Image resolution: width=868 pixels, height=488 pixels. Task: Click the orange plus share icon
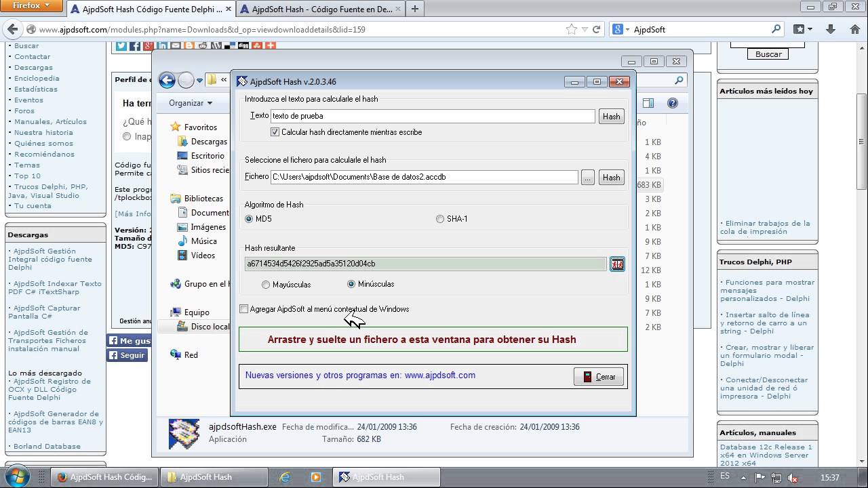[x=271, y=45]
